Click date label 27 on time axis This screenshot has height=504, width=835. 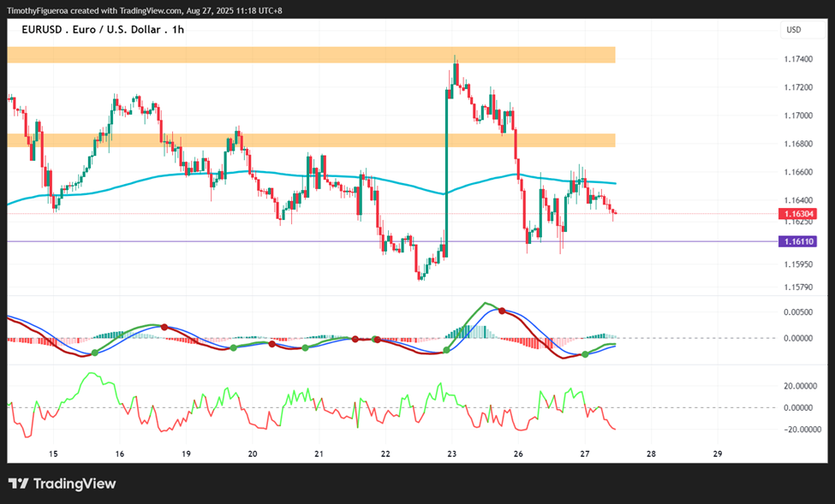point(585,454)
